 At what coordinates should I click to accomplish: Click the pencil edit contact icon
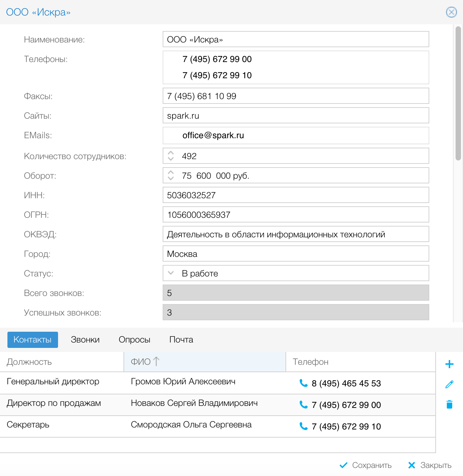(449, 384)
